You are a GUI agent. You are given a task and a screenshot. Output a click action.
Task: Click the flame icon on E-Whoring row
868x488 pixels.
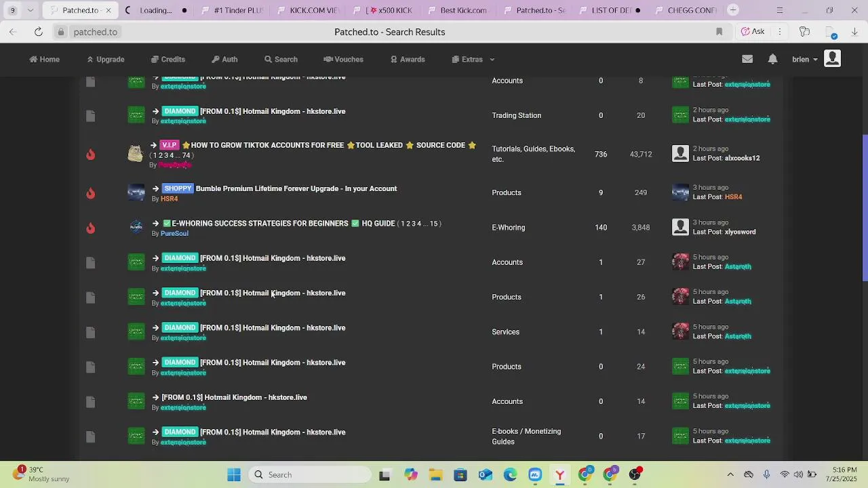click(90, 228)
